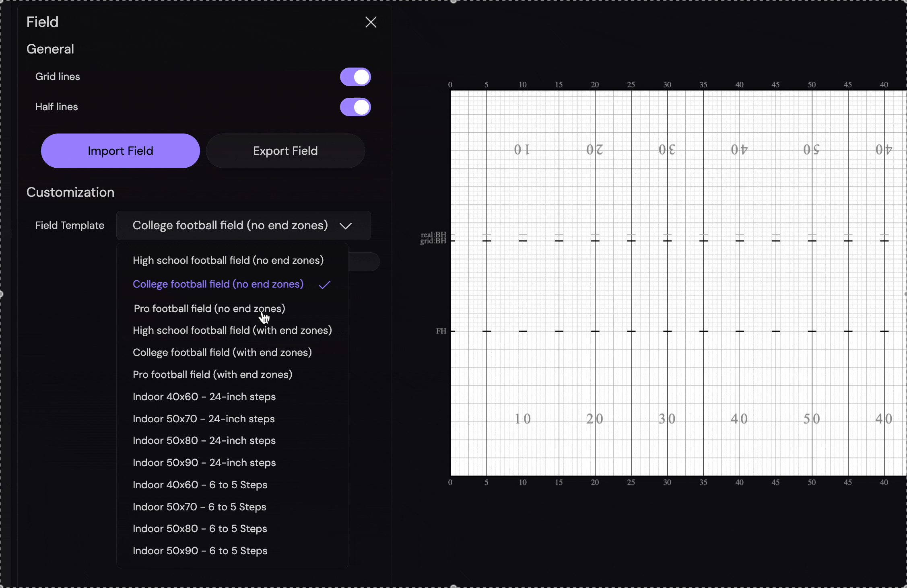Choose Indoor 40x60 - 24-inch steps template

tap(204, 397)
